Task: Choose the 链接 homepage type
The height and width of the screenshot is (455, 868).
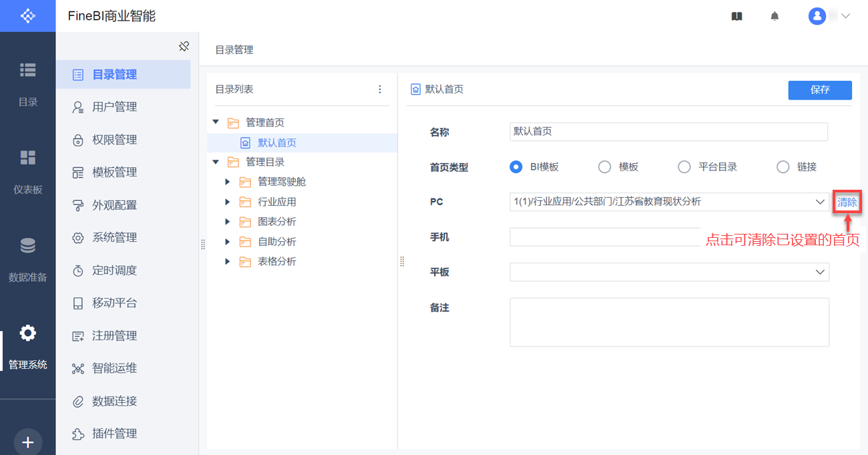Action: [x=783, y=167]
